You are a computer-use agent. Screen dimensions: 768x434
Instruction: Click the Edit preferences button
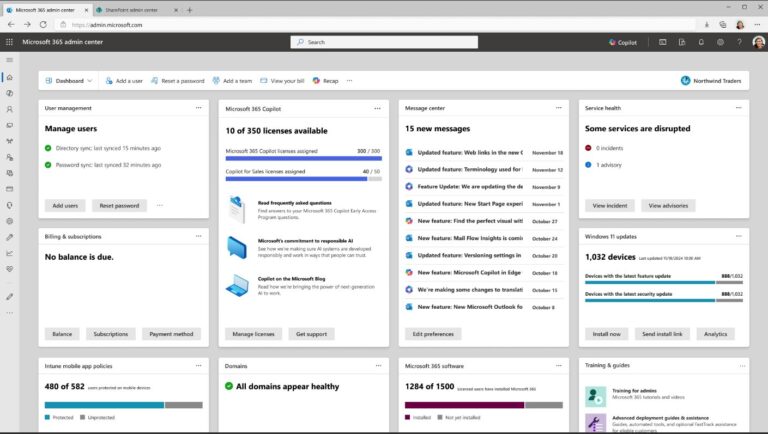coord(433,334)
